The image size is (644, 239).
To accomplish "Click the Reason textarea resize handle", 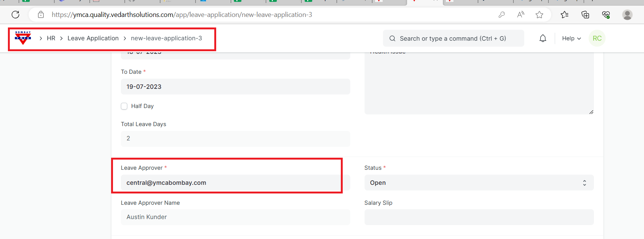I will (591, 112).
